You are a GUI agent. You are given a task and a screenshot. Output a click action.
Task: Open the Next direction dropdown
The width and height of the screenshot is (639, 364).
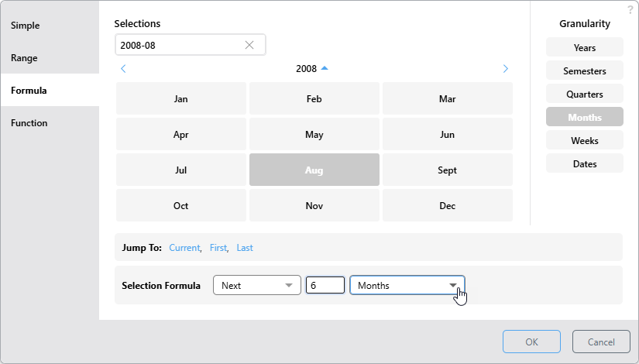pos(256,286)
